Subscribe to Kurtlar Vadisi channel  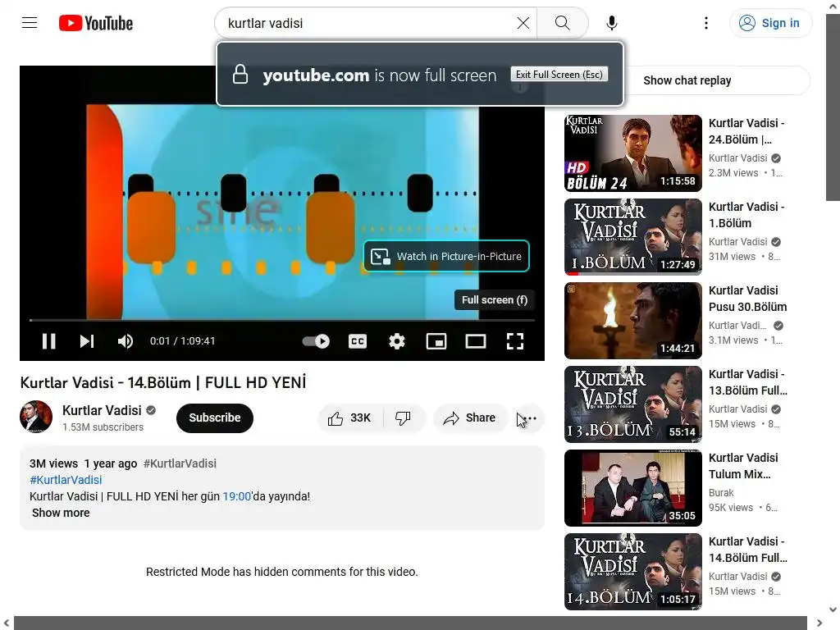click(x=214, y=418)
